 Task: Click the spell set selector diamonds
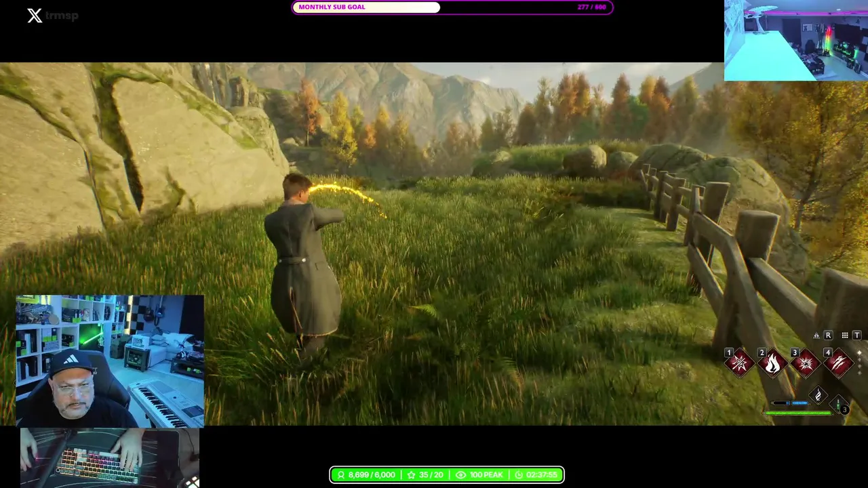tap(860, 363)
